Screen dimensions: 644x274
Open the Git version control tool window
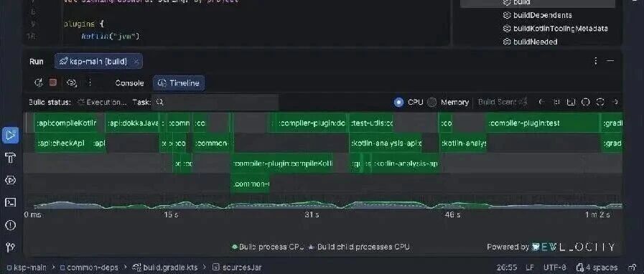click(10, 247)
